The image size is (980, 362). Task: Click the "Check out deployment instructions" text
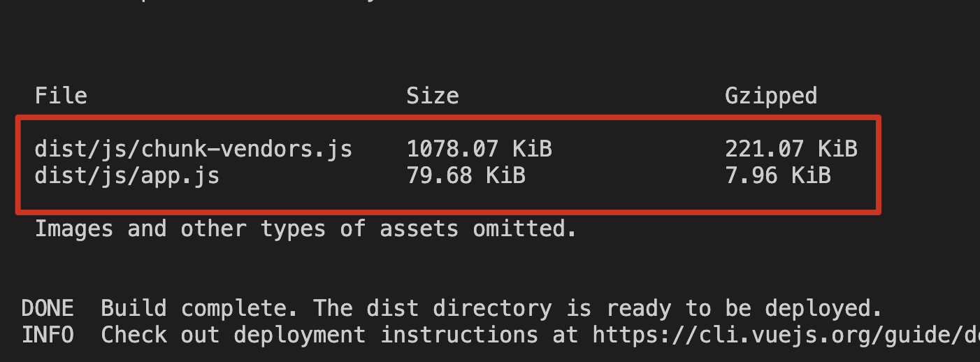coord(319,335)
